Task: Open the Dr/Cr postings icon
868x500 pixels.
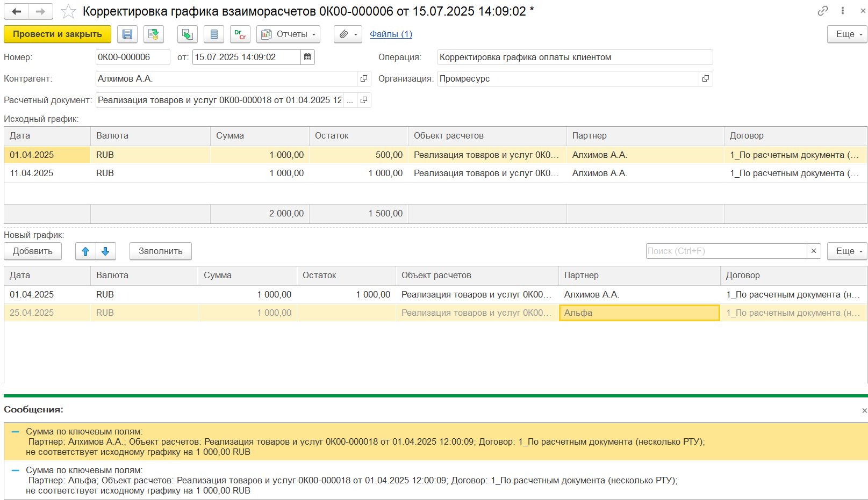Action: point(240,34)
